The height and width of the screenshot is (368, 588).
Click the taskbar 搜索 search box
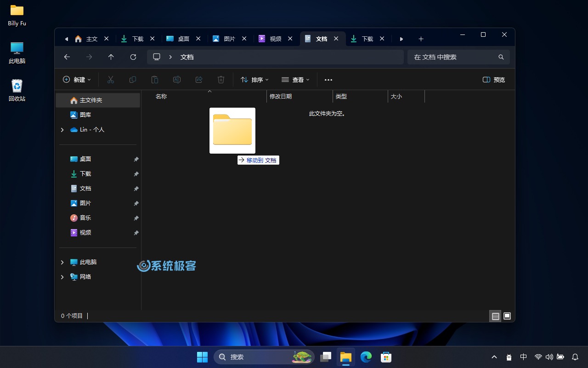[264, 357]
